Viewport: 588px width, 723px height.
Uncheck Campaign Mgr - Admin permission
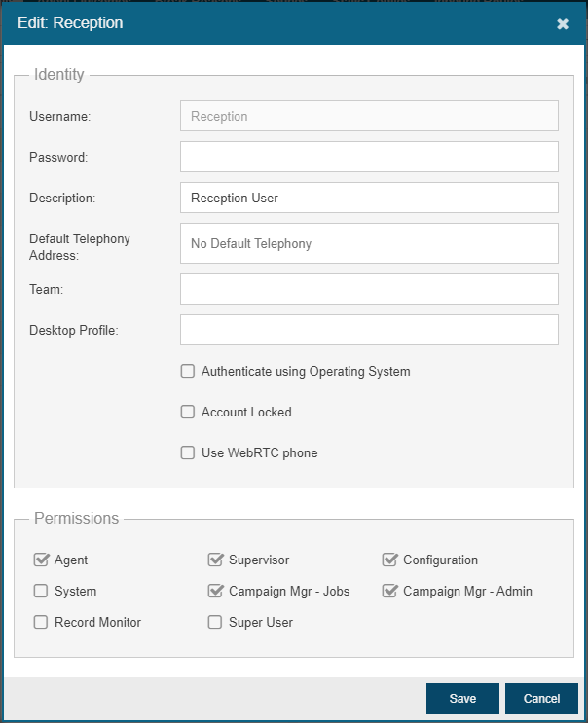tap(389, 591)
